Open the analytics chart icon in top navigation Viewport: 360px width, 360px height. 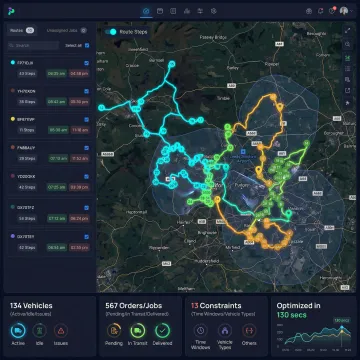click(x=187, y=11)
